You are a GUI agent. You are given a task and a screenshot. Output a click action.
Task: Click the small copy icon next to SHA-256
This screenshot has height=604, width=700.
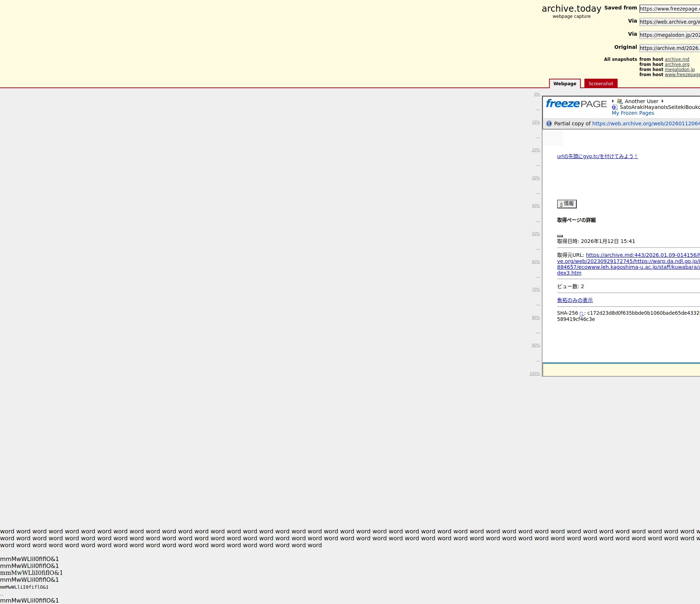click(582, 314)
